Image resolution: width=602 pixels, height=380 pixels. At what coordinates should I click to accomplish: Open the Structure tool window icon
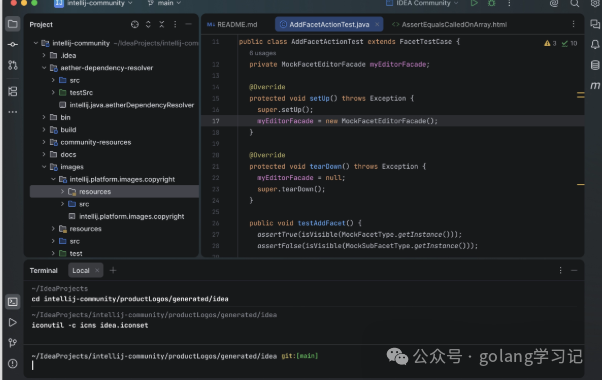pyautogui.click(x=12, y=91)
